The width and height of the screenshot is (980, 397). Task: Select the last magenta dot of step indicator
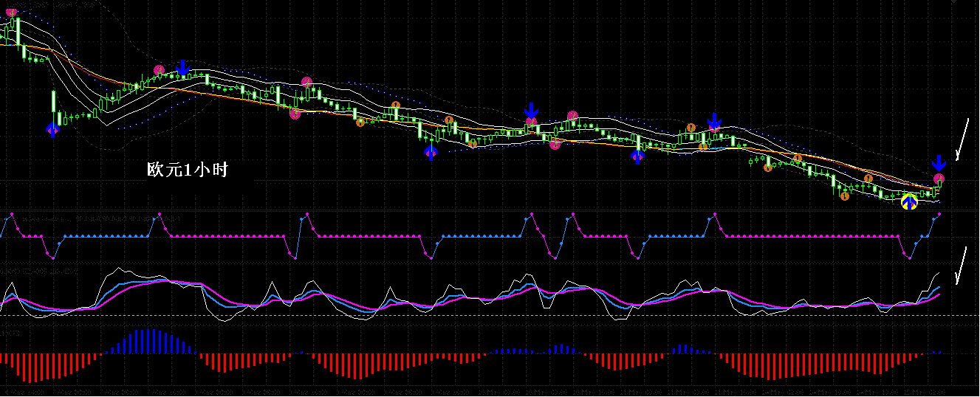[x=939, y=214]
